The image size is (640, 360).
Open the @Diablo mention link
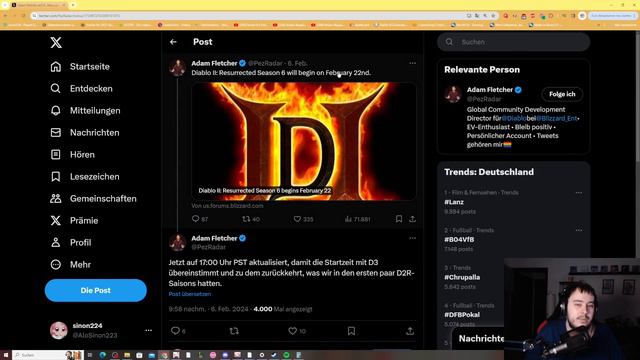pyautogui.click(x=513, y=118)
